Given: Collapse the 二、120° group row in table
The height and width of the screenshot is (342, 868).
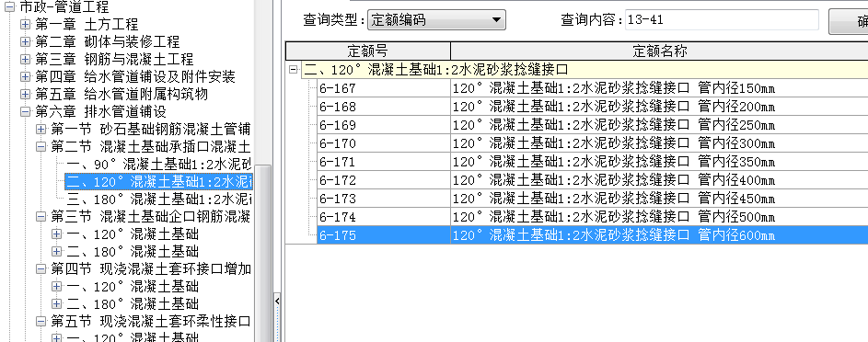Looking at the screenshot, I should pos(294,70).
